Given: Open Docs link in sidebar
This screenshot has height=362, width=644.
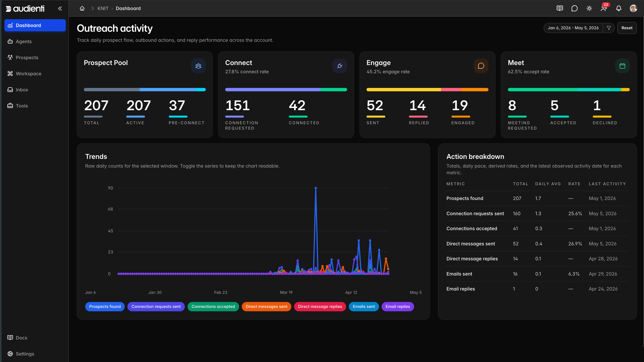Looking at the screenshot, I should click(x=35, y=337).
